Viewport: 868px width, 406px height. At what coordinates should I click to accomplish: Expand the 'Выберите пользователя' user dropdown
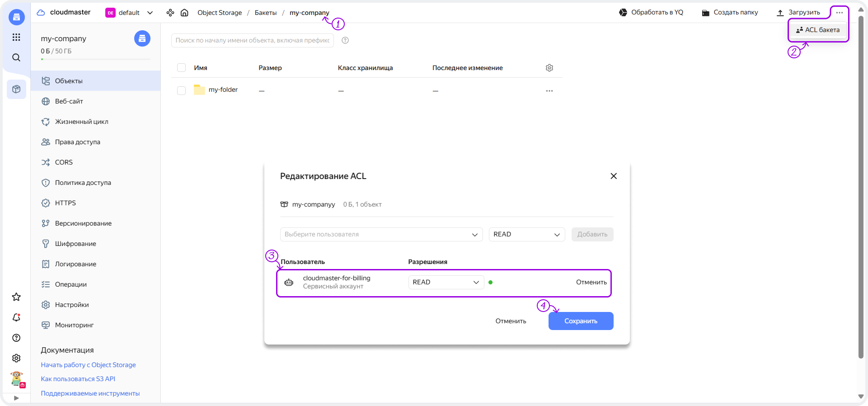click(x=381, y=234)
